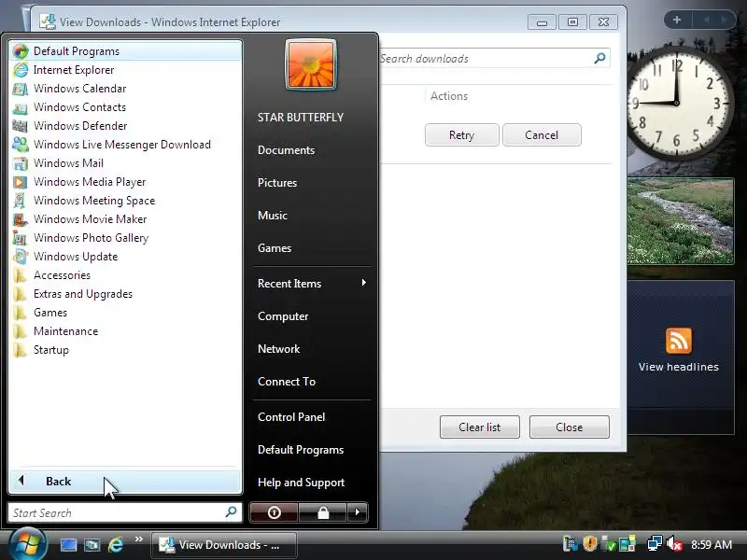Click the Close button in View Downloads
Screen dimensions: 747x560
(x=570, y=427)
